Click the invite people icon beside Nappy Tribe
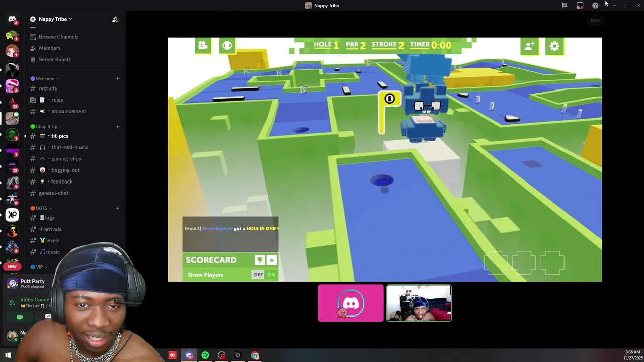 (115, 19)
